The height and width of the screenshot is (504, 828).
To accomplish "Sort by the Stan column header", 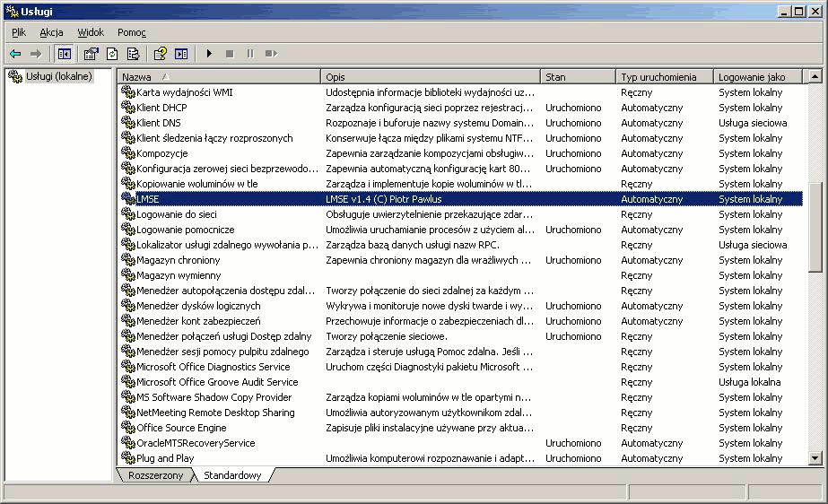I will (x=578, y=77).
